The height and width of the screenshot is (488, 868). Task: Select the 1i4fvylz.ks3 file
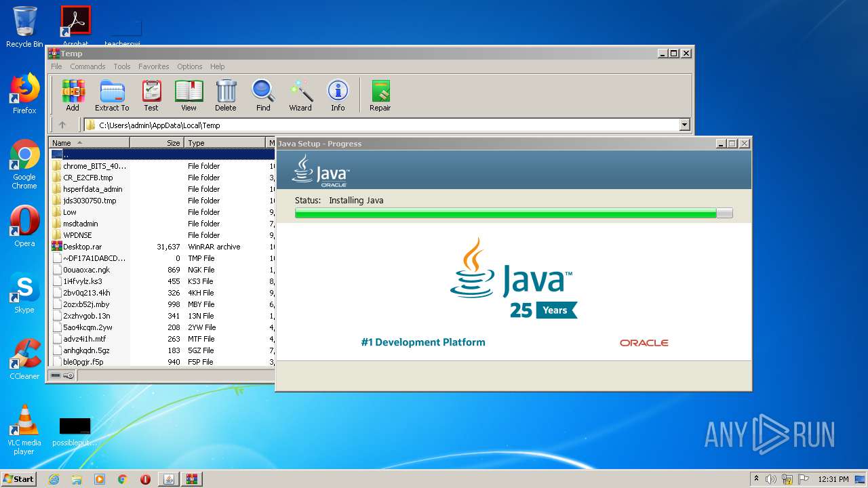click(161, 281)
